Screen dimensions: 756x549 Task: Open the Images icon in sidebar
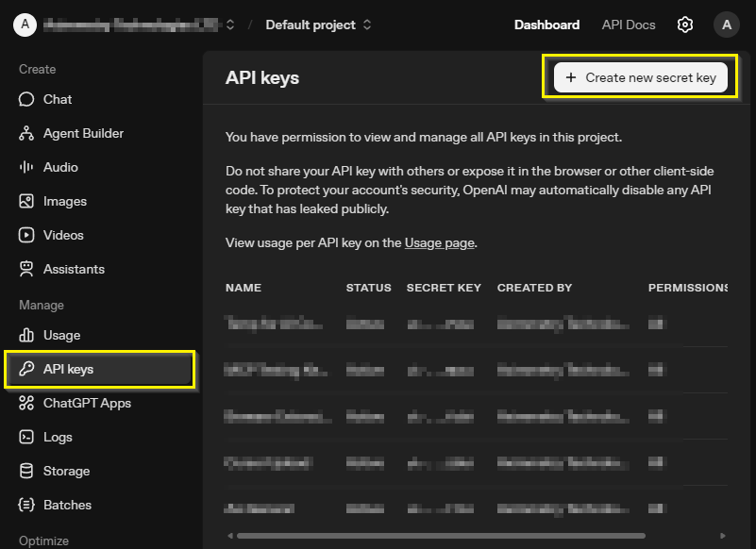click(x=26, y=201)
